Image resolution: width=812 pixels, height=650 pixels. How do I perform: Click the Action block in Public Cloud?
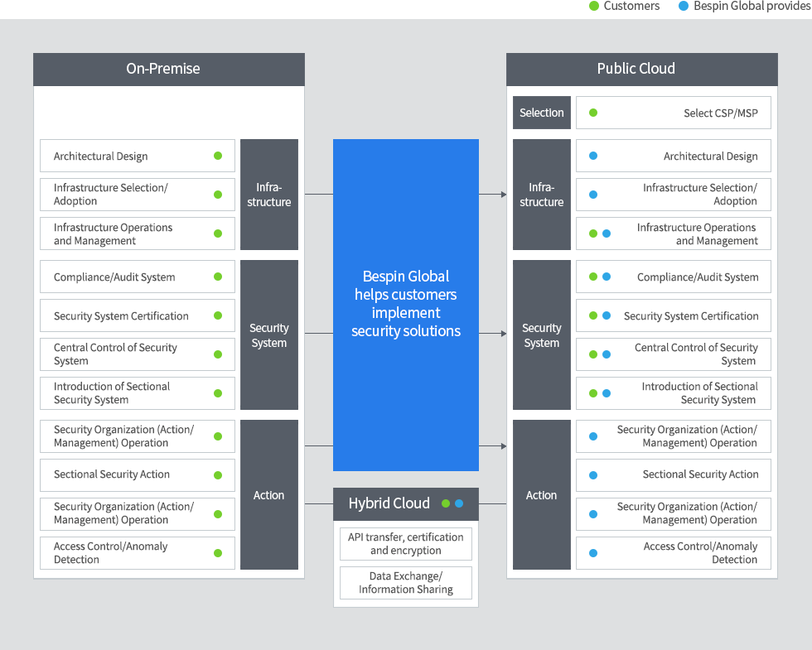542,495
